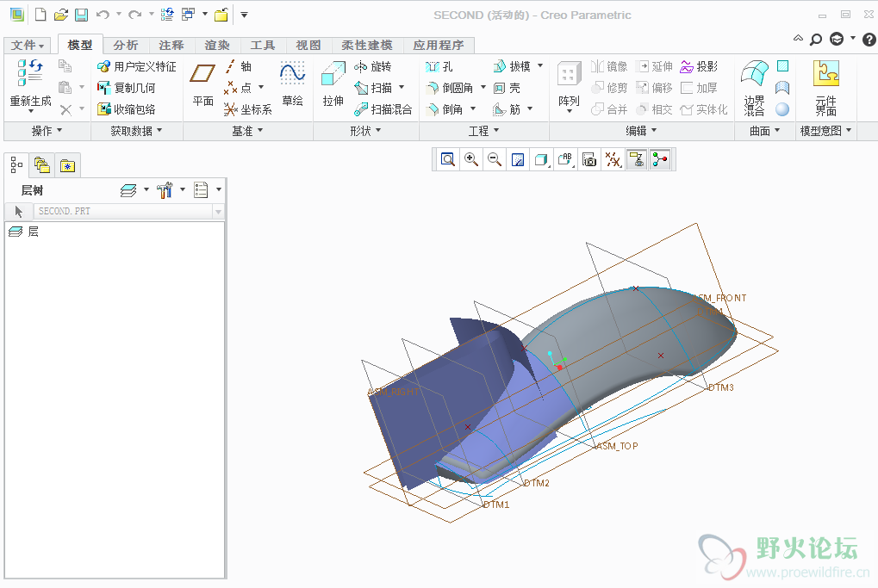Toggle annotation display in graphics toolbar
The height and width of the screenshot is (588, 878).
click(637, 160)
